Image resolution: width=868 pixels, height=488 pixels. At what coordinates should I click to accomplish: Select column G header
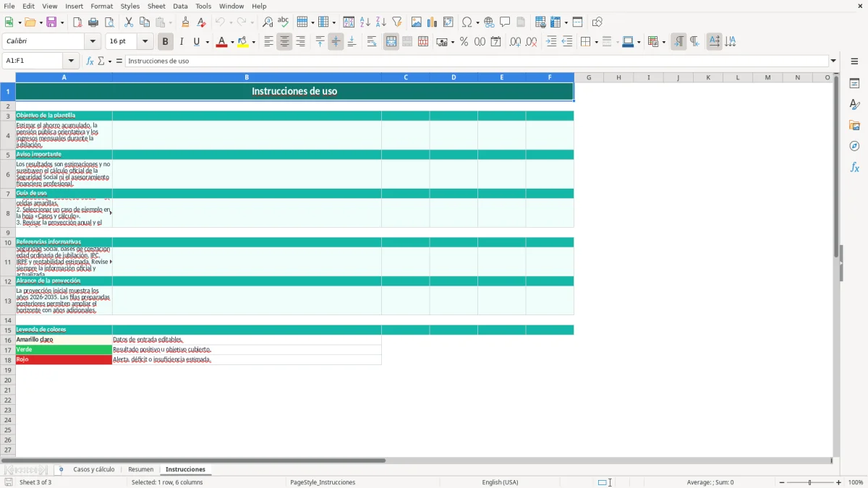pos(589,77)
